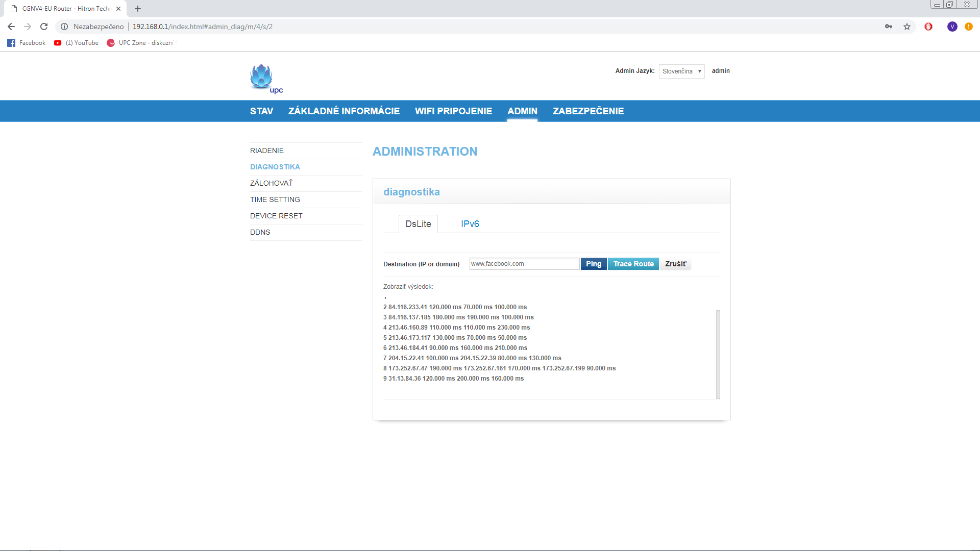Switch to the IPv6 tab

[470, 224]
